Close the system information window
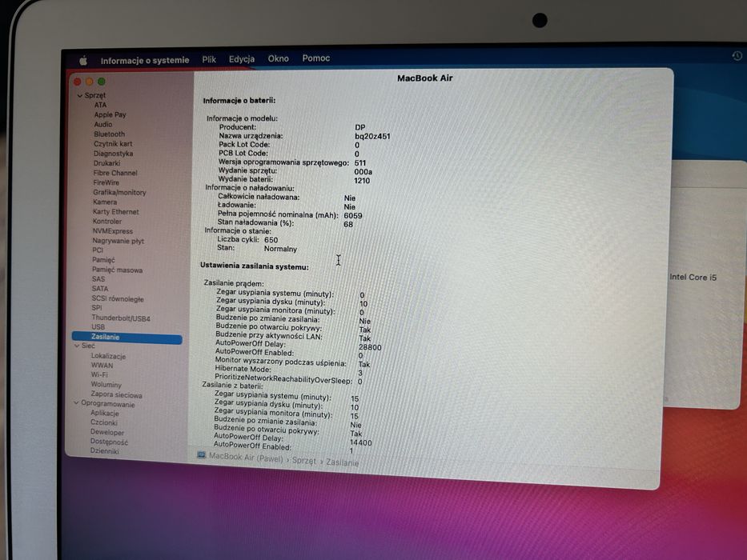The height and width of the screenshot is (560, 747). pyautogui.click(x=77, y=82)
